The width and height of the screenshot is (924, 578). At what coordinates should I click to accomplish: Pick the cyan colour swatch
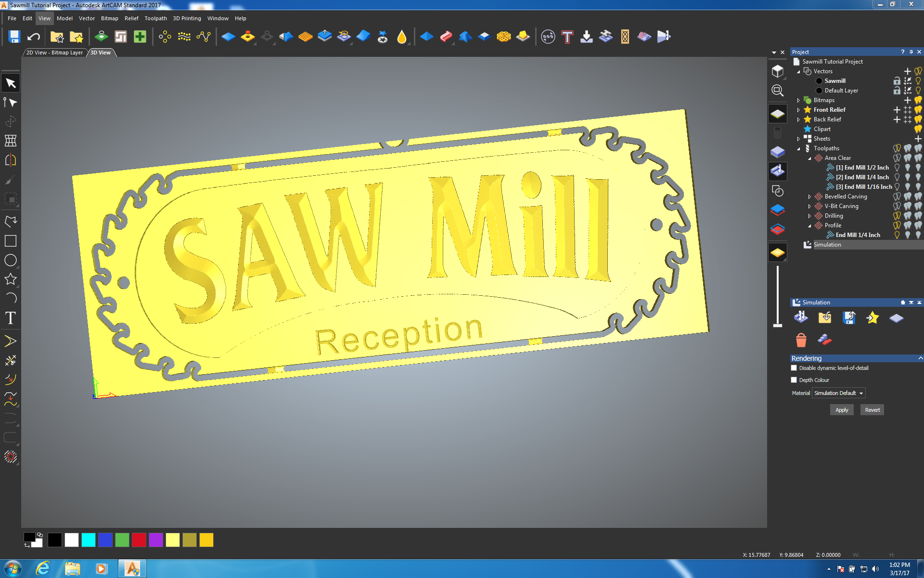point(89,540)
